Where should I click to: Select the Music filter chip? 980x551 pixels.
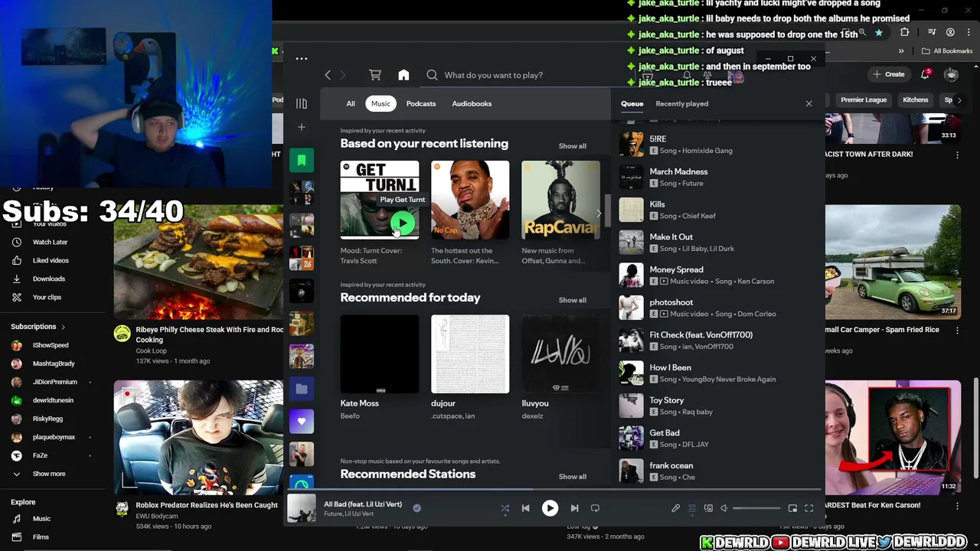[x=381, y=103]
